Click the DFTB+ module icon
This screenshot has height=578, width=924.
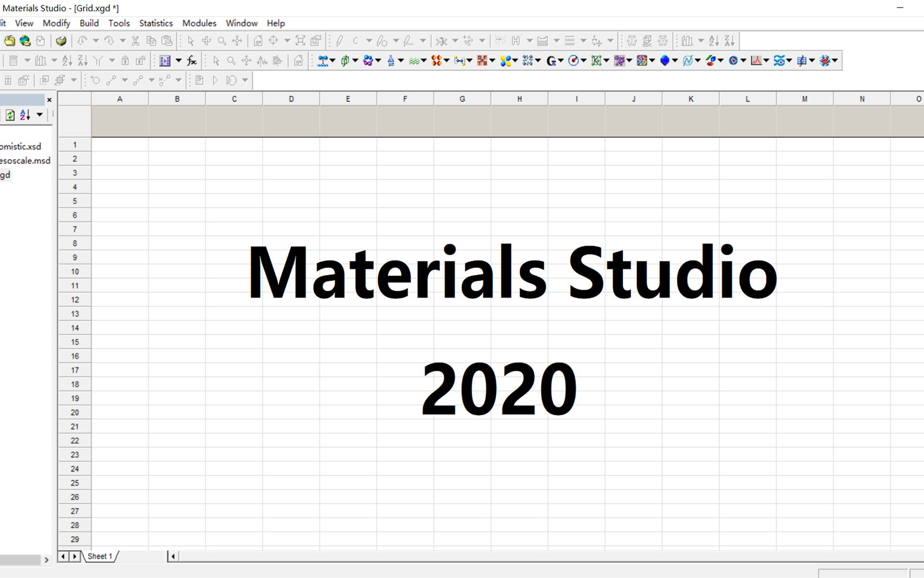[482, 60]
